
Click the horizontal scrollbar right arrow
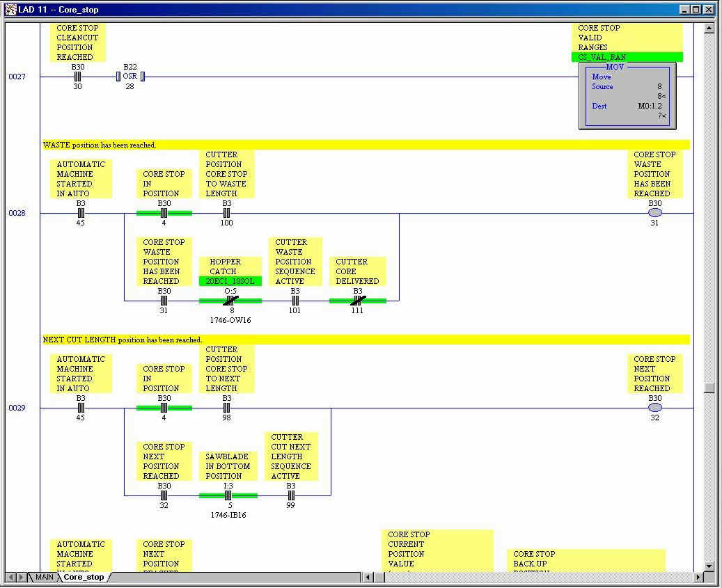[x=698, y=577]
